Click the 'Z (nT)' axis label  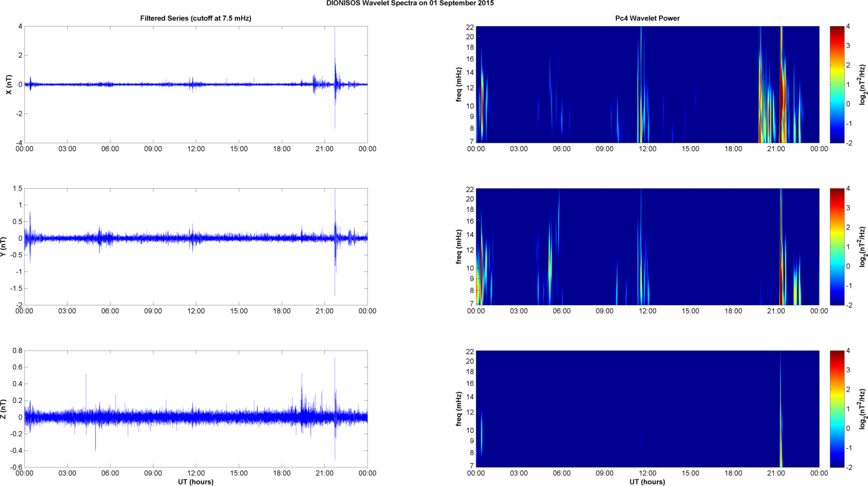point(3,409)
